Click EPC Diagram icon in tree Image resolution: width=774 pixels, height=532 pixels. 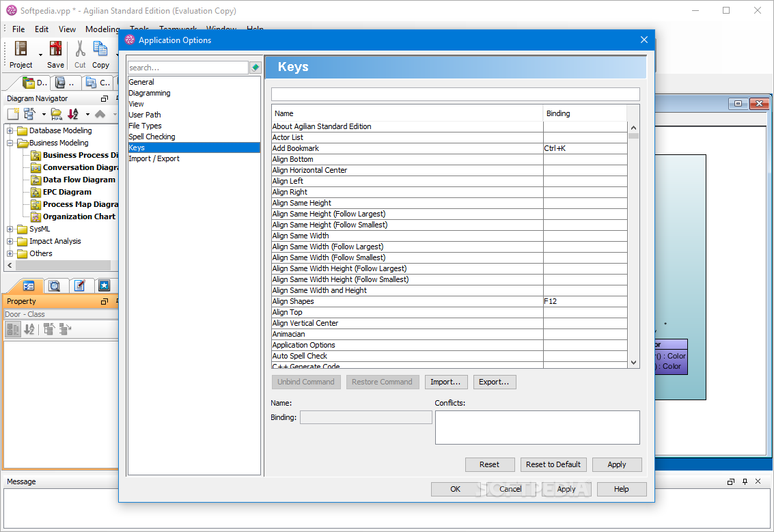point(36,193)
